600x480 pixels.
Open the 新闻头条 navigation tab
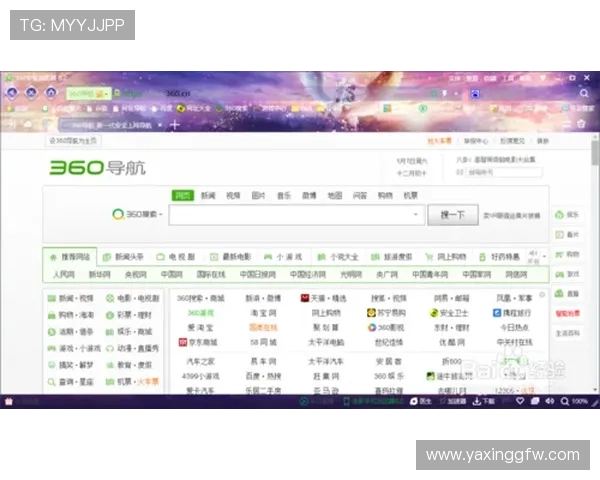point(124,257)
